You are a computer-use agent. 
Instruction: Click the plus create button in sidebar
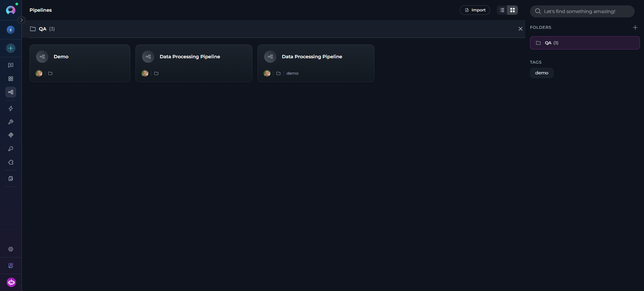point(11,48)
